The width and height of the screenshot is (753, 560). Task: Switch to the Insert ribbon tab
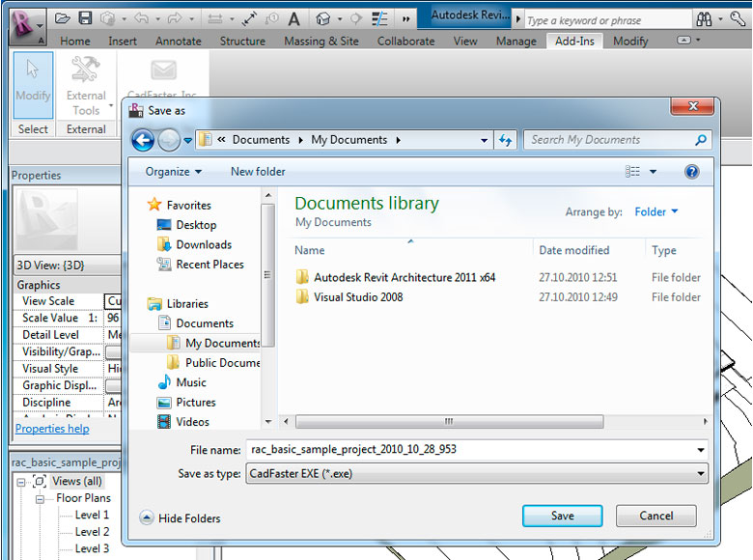point(122,42)
